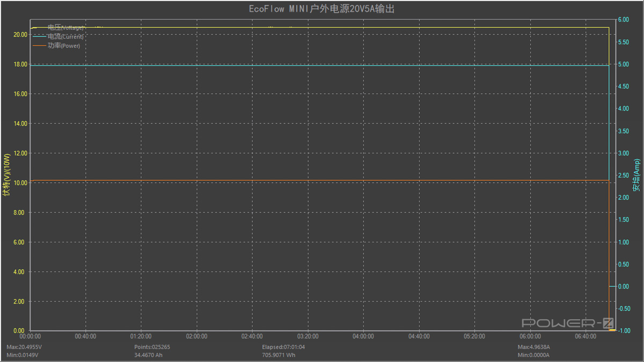This screenshot has height=362, width=644.
Task: Click the 03:20:00 time axis tick
Action: (x=308, y=336)
